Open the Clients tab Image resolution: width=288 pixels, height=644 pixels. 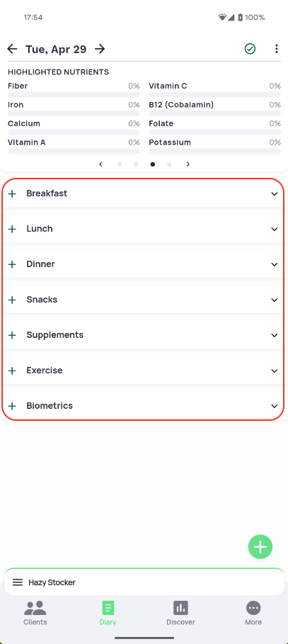coord(35,613)
